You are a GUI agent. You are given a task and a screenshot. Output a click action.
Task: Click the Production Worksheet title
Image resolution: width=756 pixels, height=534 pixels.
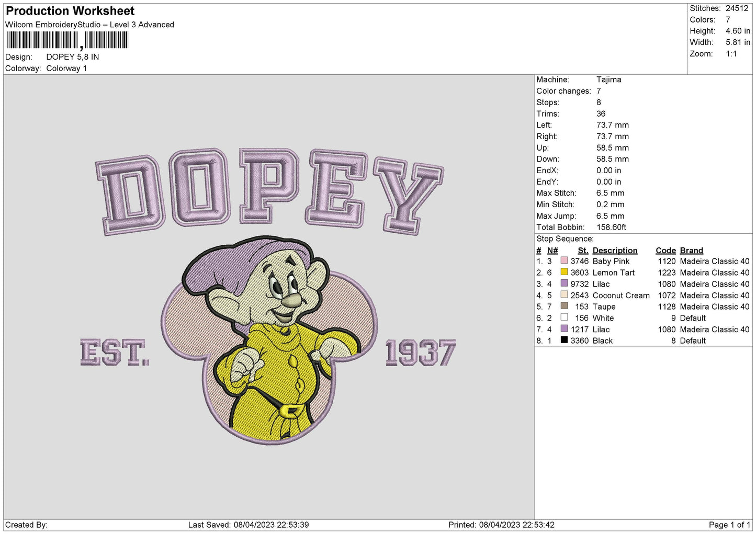(x=70, y=11)
